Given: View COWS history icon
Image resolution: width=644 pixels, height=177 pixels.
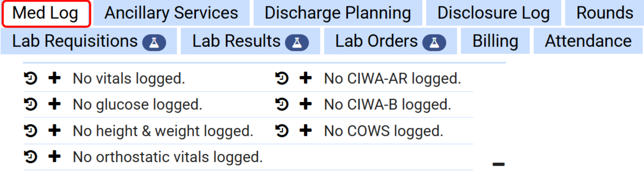Looking at the screenshot, I should click(x=282, y=131).
